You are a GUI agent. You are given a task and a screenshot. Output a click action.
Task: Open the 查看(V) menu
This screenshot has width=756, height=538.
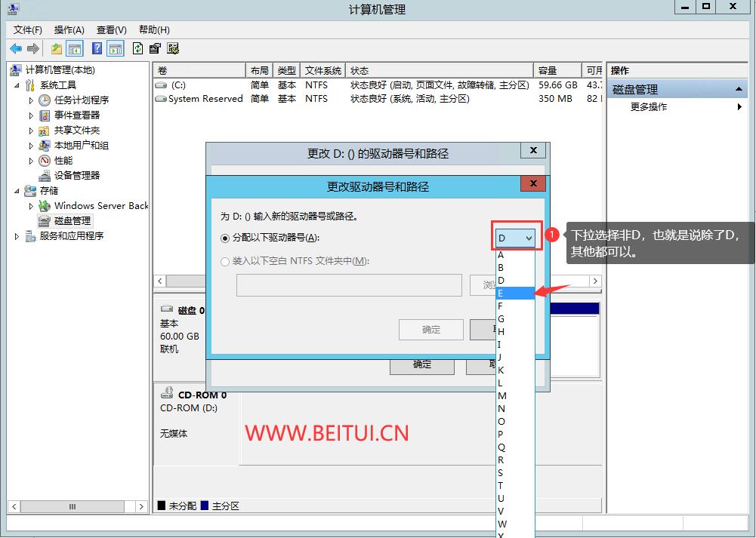tap(111, 30)
